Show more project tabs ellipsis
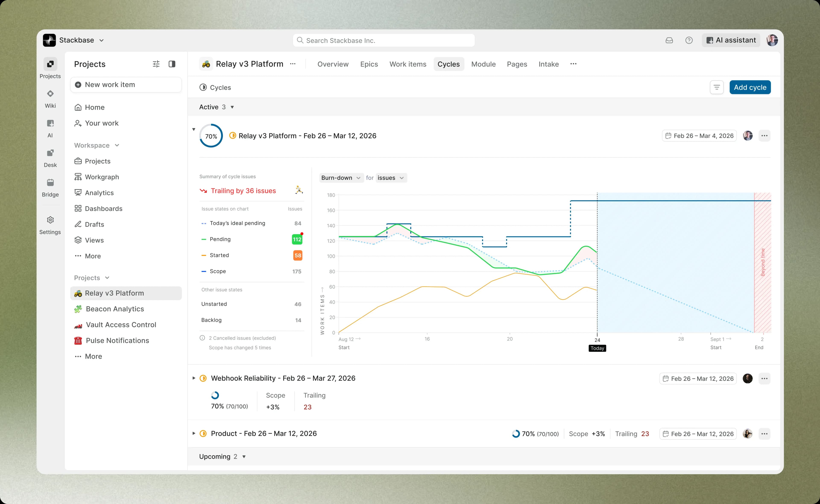 (573, 64)
